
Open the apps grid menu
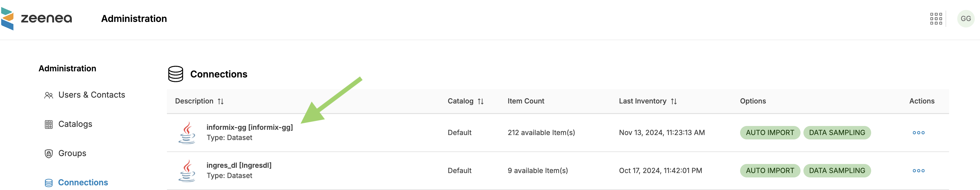pyautogui.click(x=936, y=19)
